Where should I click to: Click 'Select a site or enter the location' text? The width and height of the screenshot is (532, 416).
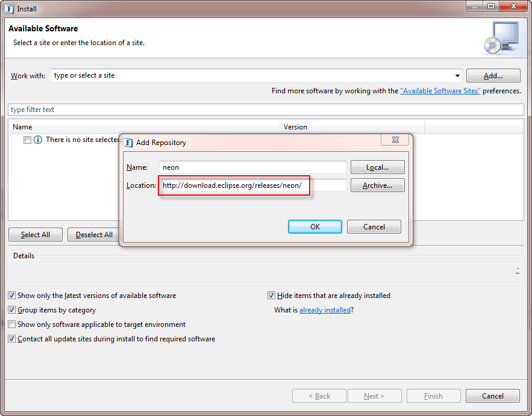[x=79, y=43]
